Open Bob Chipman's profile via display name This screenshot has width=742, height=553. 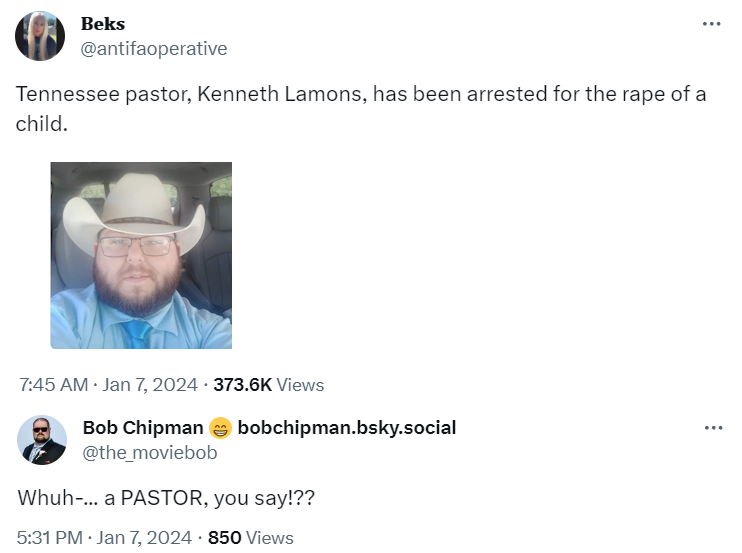142,428
